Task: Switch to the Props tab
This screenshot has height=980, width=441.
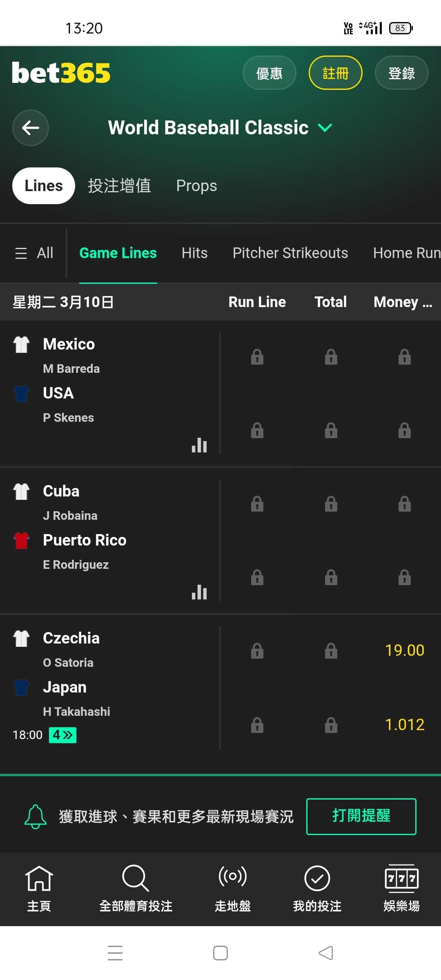Action: pyautogui.click(x=196, y=186)
